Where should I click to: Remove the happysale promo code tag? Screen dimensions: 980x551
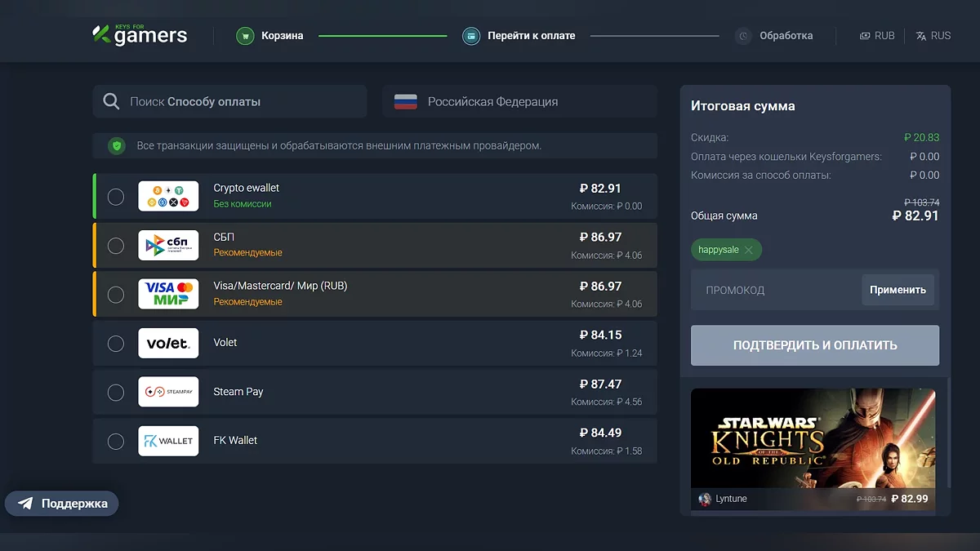pyautogui.click(x=749, y=250)
